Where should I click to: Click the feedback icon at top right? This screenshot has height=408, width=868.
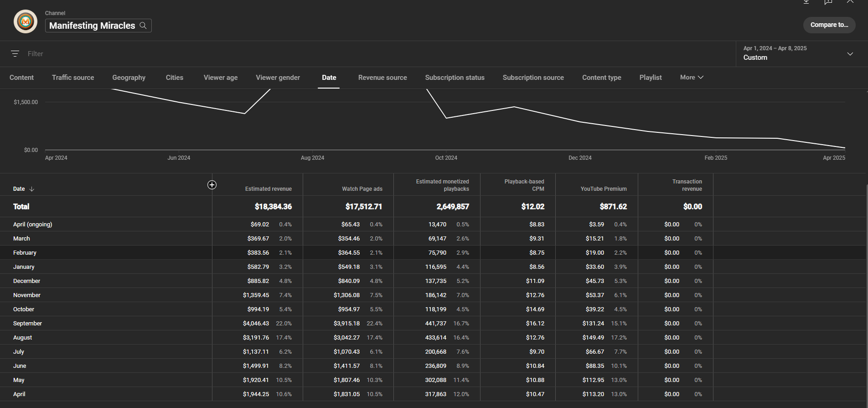(828, 2)
